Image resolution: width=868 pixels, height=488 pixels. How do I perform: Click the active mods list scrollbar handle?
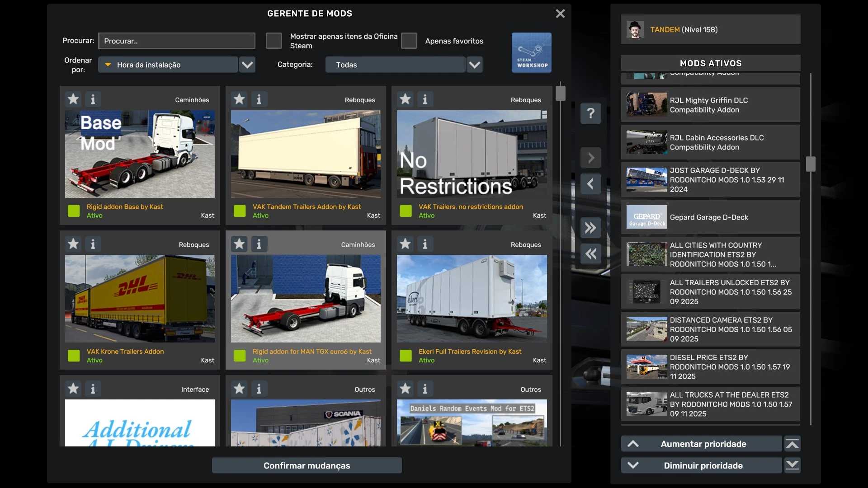811,164
